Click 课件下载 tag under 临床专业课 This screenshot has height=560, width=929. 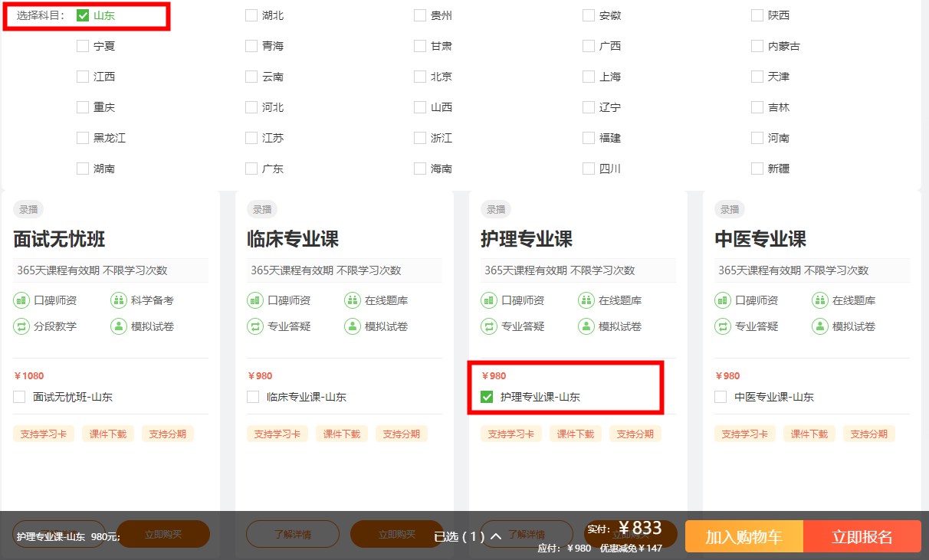point(341,434)
